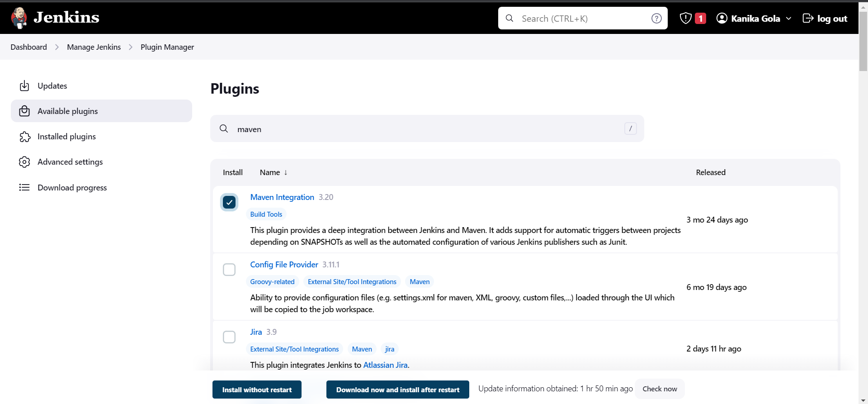Click the Jenkins butler logo

[19, 18]
